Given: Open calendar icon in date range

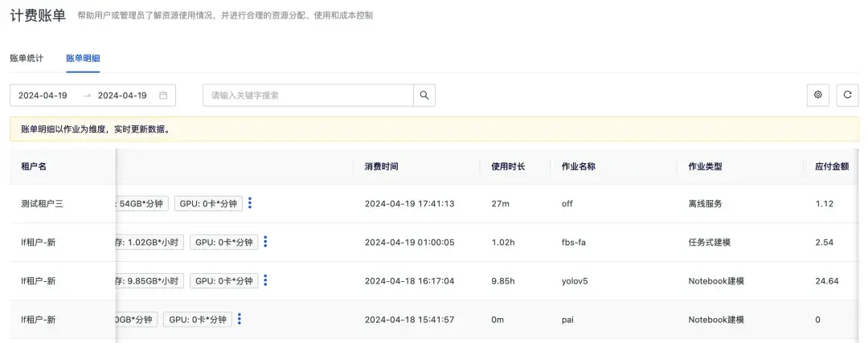Looking at the screenshot, I should pos(163,95).
